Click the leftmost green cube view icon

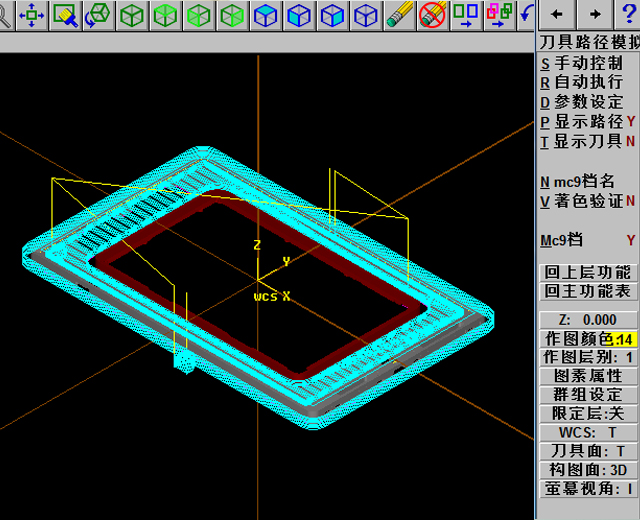coord(132,15)
